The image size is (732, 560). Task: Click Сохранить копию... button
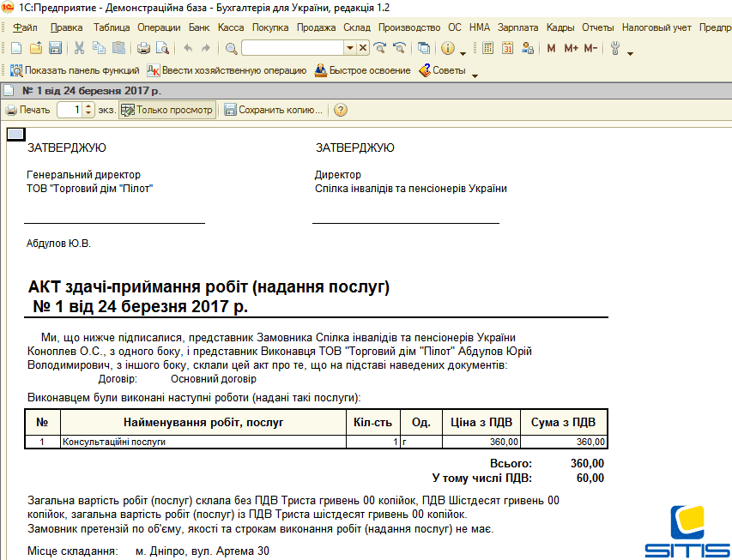point(273,110)
